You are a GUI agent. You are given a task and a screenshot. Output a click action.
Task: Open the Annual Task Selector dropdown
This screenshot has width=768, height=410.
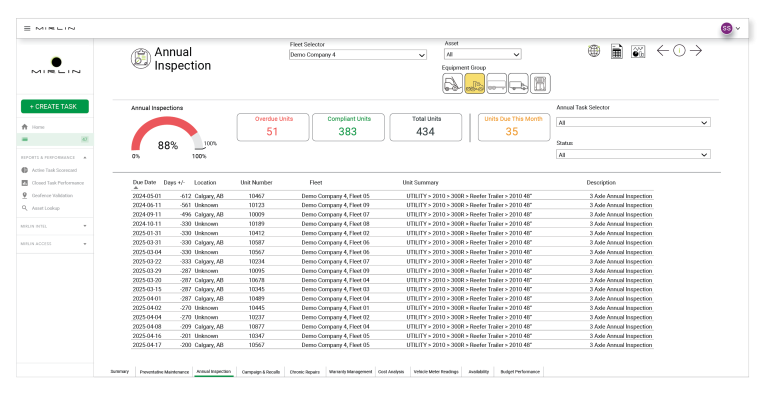(x=633, y=123)
